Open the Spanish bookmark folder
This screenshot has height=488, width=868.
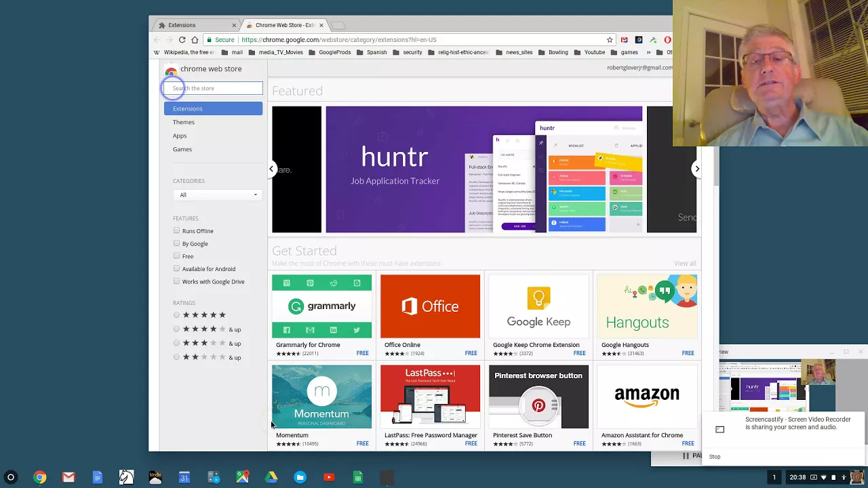(371, 52)
